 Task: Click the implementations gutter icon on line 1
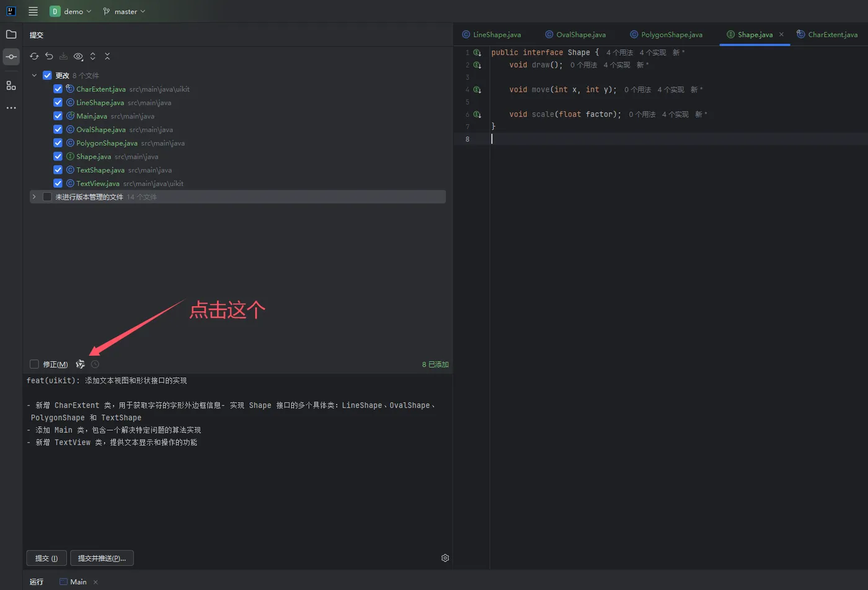(477, 53)
